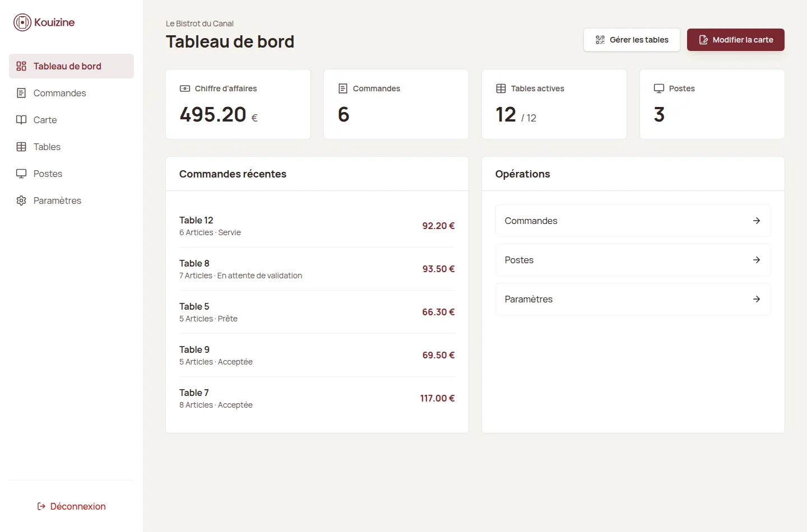Click the Tables actives card label
The height and width of the screenshot is (532, 807).
click(x=537, y=88)
